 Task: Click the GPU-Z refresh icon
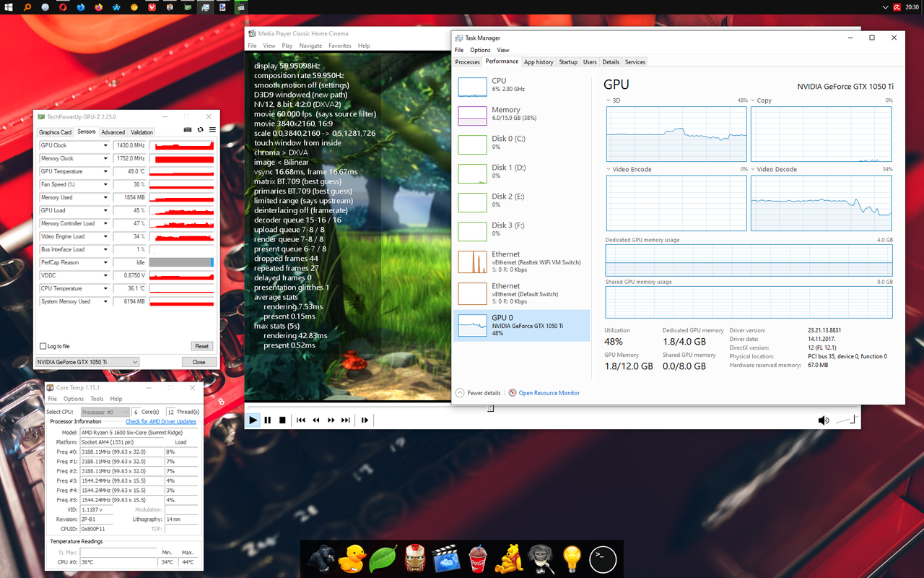pos(200,130)
